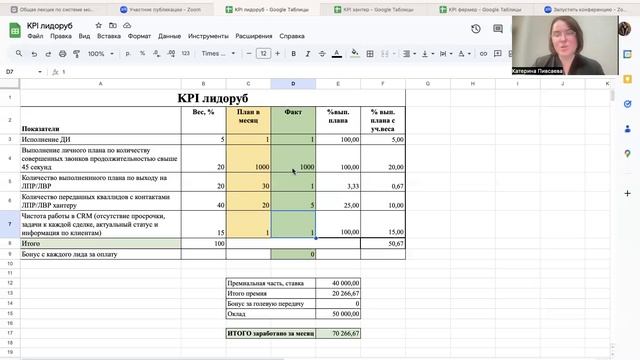Insert a link
This screenshot has height=360, width=640.
click(x=483, y=53)
